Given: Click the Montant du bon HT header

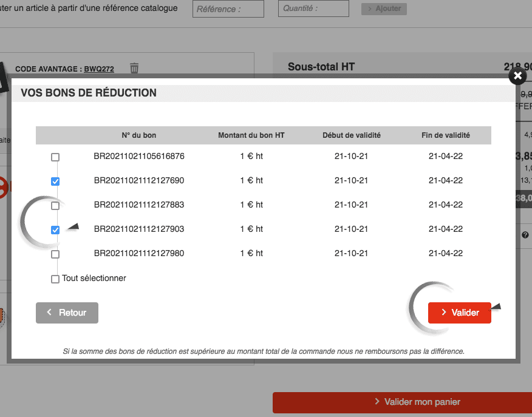Looking at the screenshot, I should 251,135.
